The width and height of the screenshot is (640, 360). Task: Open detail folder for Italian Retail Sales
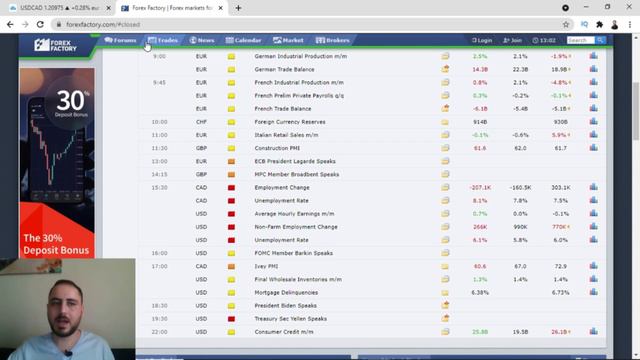click(445, 135)
